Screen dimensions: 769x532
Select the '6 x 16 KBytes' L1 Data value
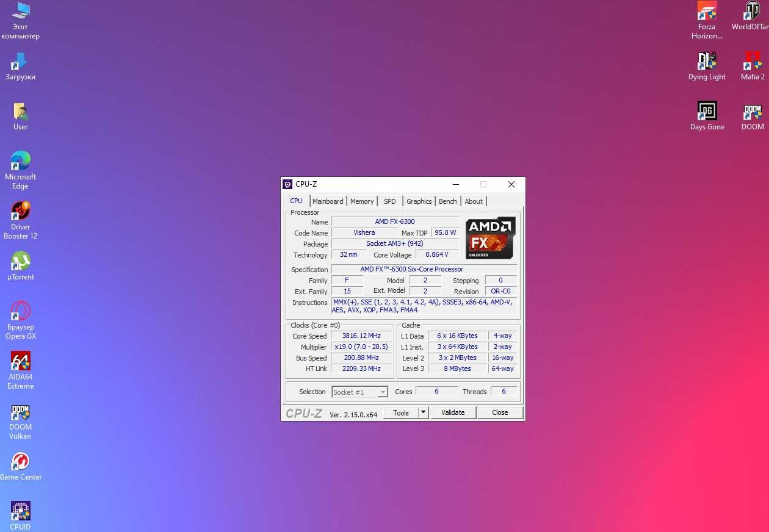tap(457, 336)
